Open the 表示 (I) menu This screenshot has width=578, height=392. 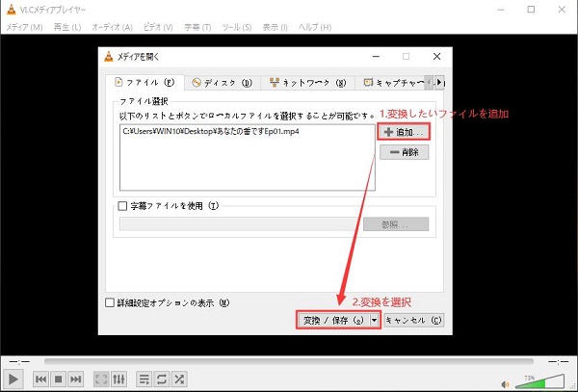(275, 27)
